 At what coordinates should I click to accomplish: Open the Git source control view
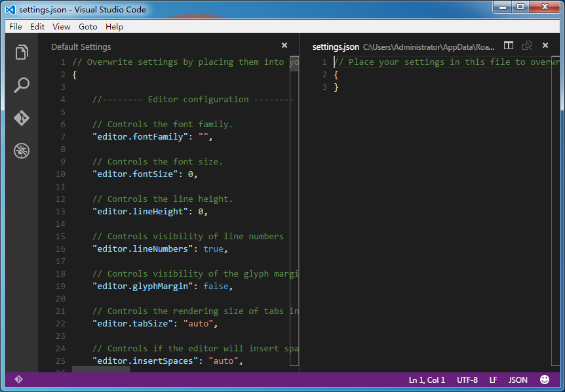(x=22, y=118)
